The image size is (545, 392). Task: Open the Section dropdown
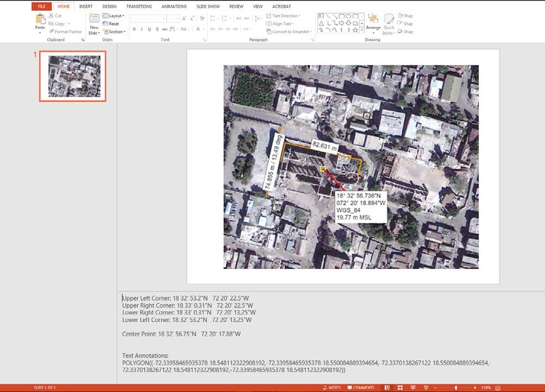coord(114,31)
